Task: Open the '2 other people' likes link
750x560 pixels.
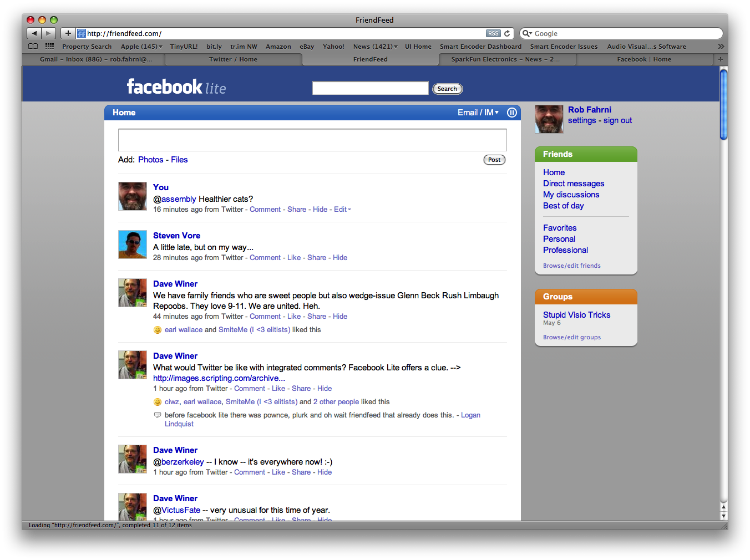Action: (x=336, y=402)
